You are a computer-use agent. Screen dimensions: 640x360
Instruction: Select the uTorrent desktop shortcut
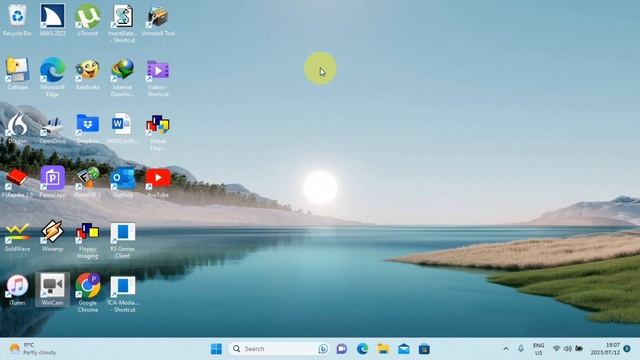coord(88,20)
